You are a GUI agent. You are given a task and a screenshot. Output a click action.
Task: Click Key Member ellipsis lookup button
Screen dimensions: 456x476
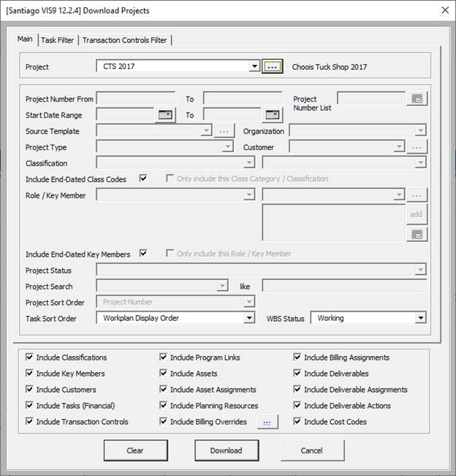(417, 195)
